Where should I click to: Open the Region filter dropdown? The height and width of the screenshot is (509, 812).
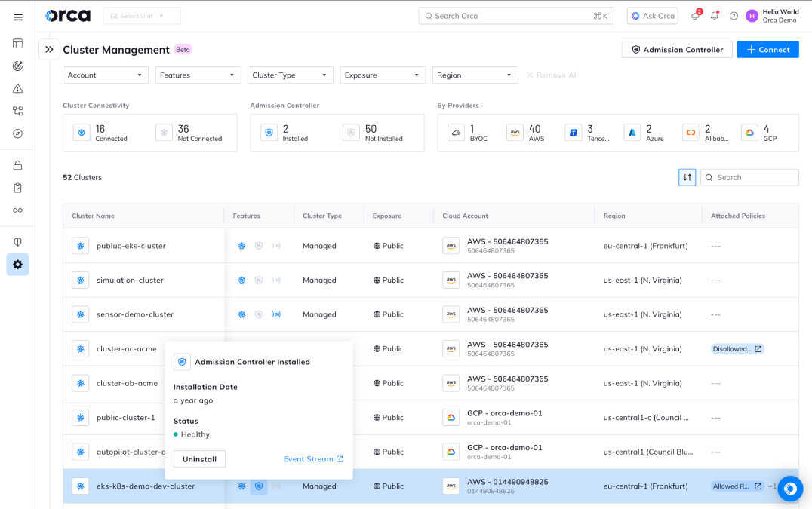pos(475,75)
